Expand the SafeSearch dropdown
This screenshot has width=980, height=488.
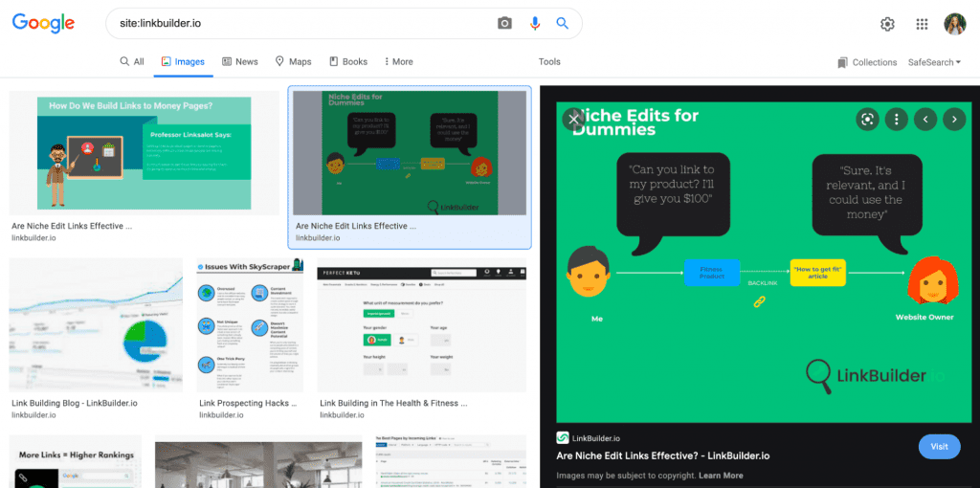934,62
